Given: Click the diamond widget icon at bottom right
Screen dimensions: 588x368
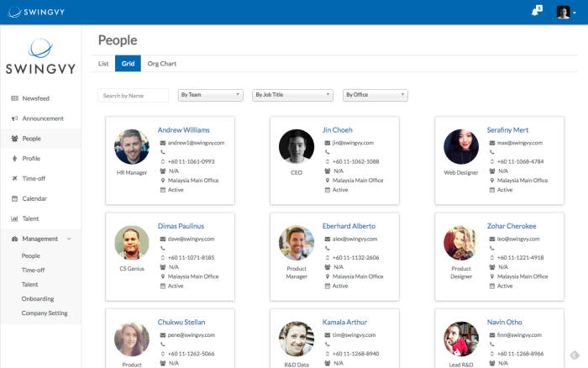Looking at the screenshot, I should pos(575,355).
